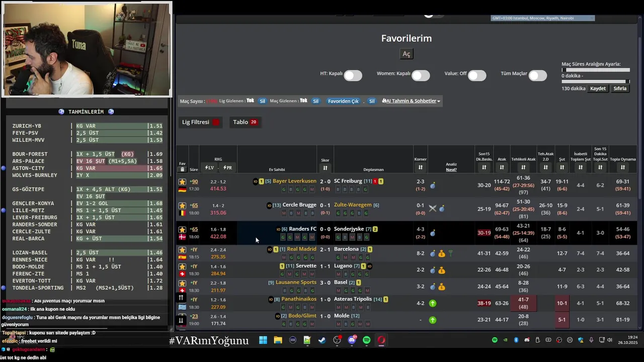Toggle the LV lightning RXG filter
The width and height of the screenshot is (644, 362).
[x=209, y=167]
